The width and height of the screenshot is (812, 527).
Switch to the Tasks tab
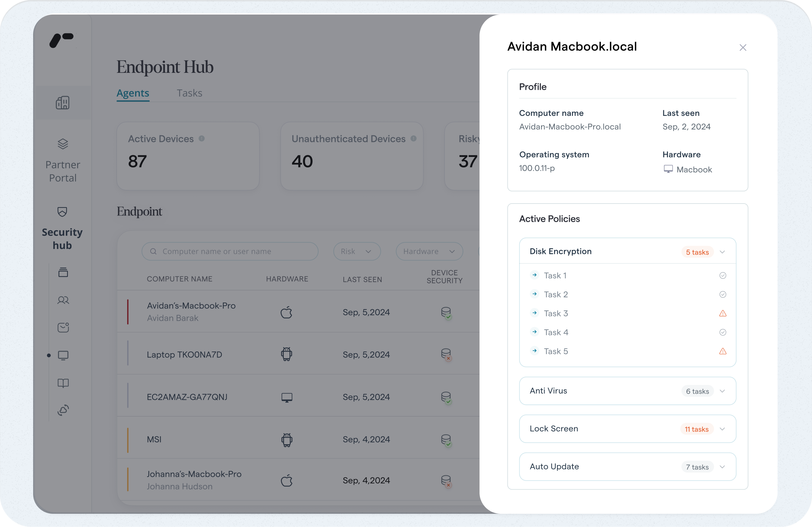[189, 93]
